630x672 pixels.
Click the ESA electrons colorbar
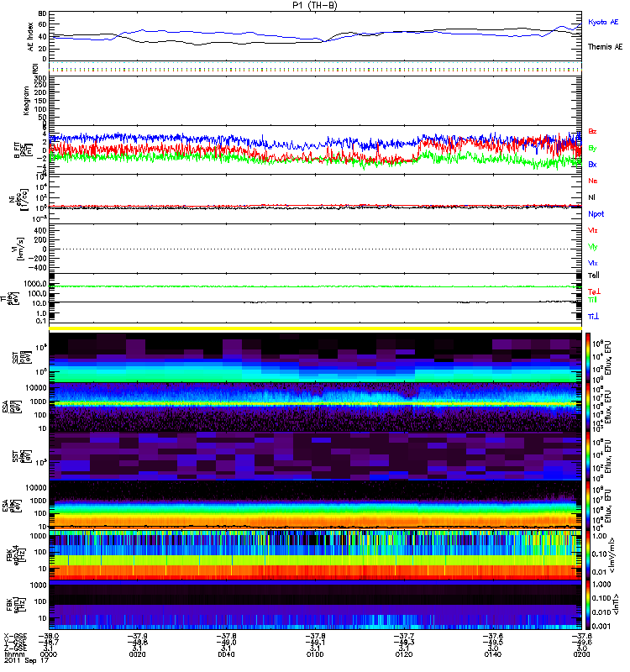588,506
